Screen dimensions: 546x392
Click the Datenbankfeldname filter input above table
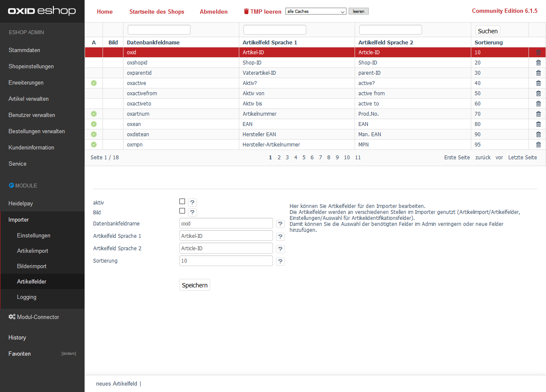click(159, 30)
